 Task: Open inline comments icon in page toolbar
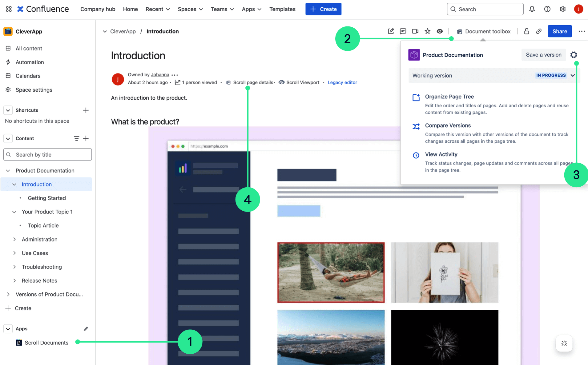coord(403,31)
